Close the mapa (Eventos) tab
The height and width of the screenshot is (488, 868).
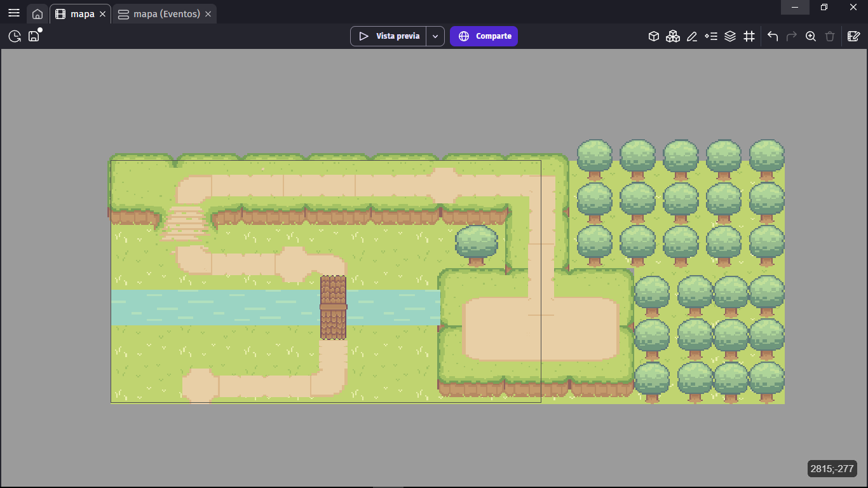pyautogui.click(x=208, y=14)
